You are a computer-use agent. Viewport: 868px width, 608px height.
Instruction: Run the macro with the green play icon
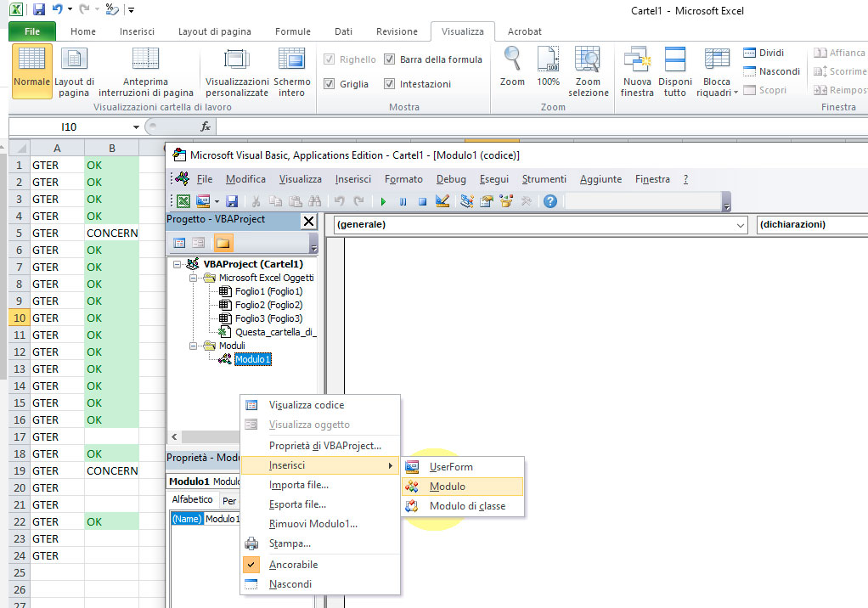tap(383, 202)
